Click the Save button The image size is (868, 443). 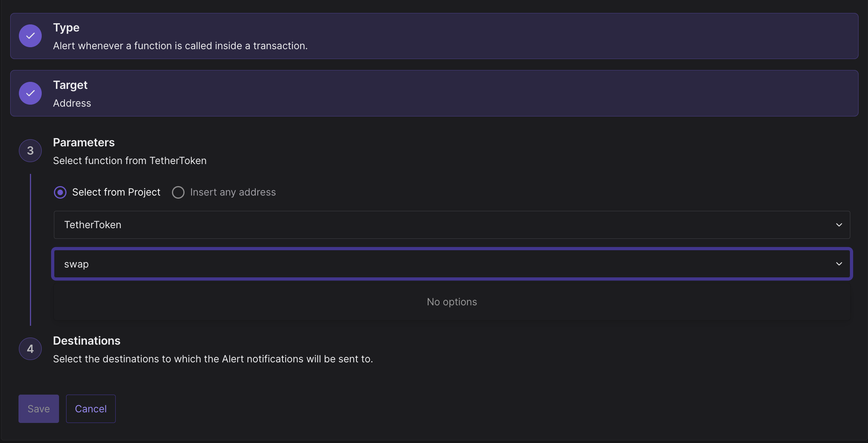click(x=39, y=409)
